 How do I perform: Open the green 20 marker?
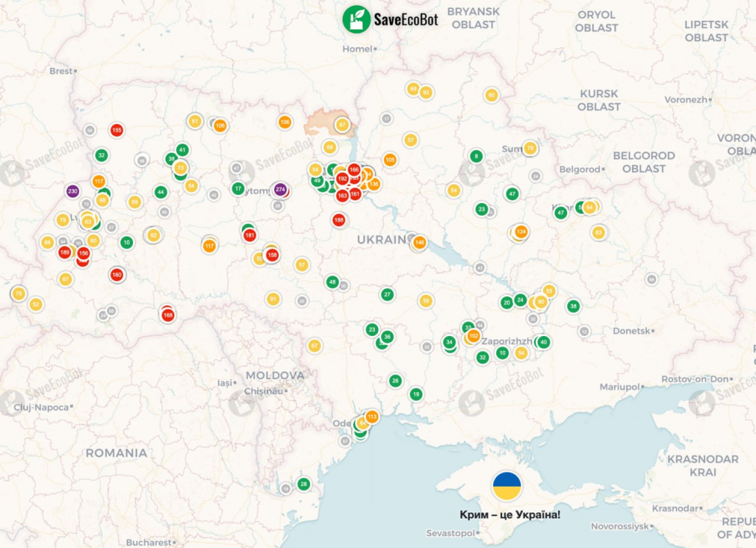[506, 303]
